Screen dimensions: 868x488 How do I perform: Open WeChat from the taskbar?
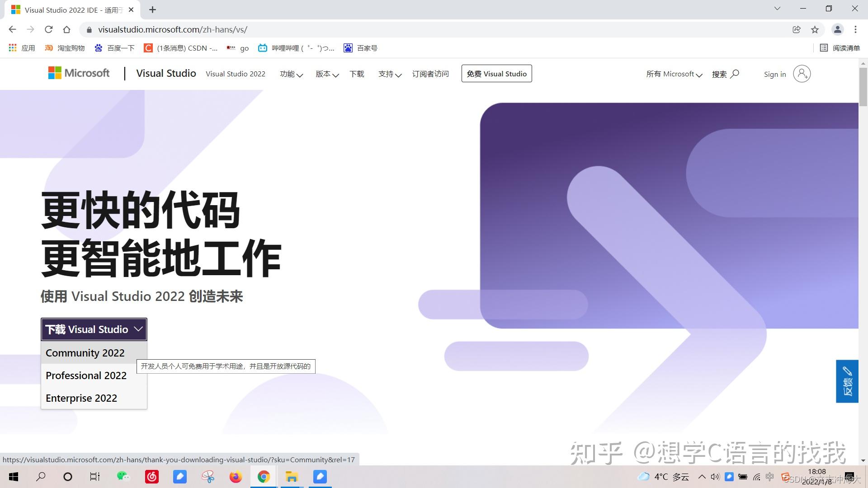[123, 477]
